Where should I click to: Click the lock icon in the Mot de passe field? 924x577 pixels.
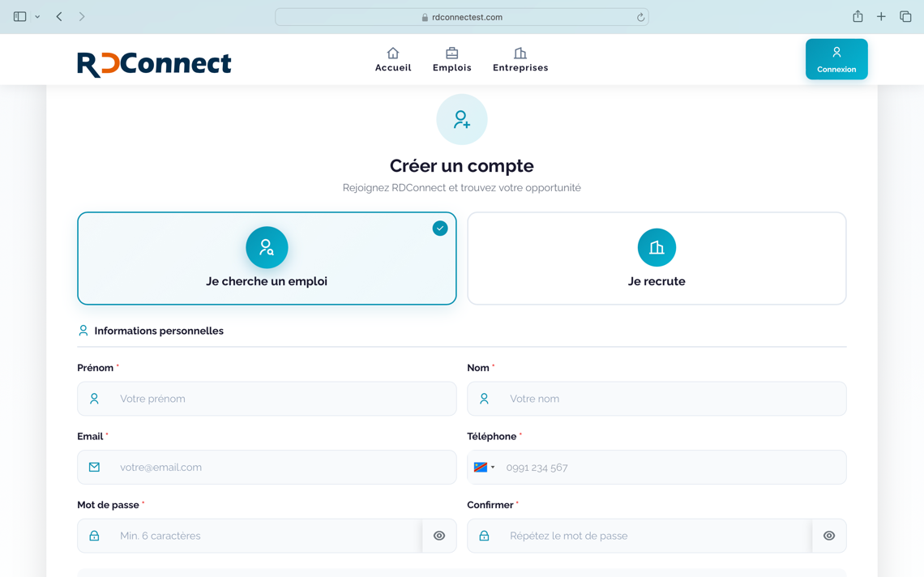[x=92, y=536]
